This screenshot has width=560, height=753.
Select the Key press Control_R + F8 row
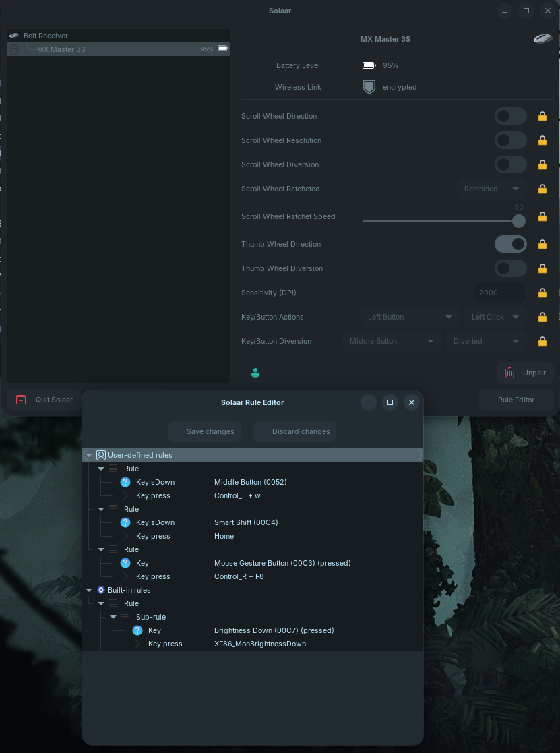pos(253,576)
